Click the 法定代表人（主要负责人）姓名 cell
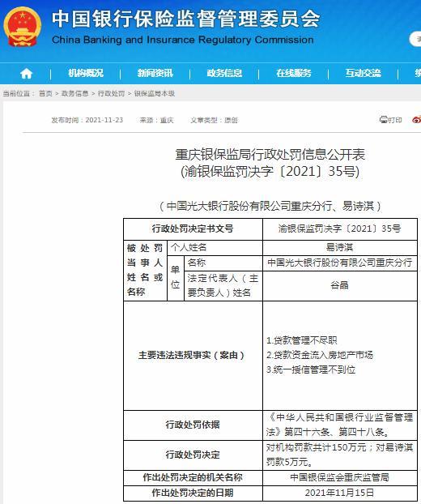 tap(223, 286)
